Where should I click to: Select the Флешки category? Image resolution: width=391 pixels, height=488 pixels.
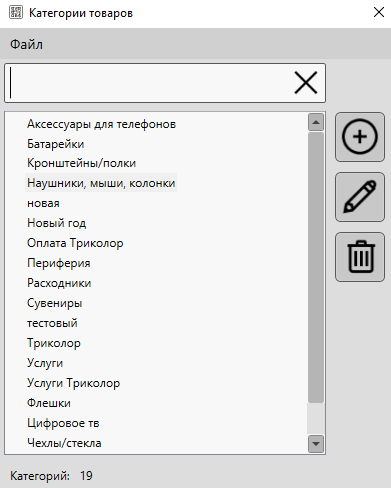(x=49, y=403)
